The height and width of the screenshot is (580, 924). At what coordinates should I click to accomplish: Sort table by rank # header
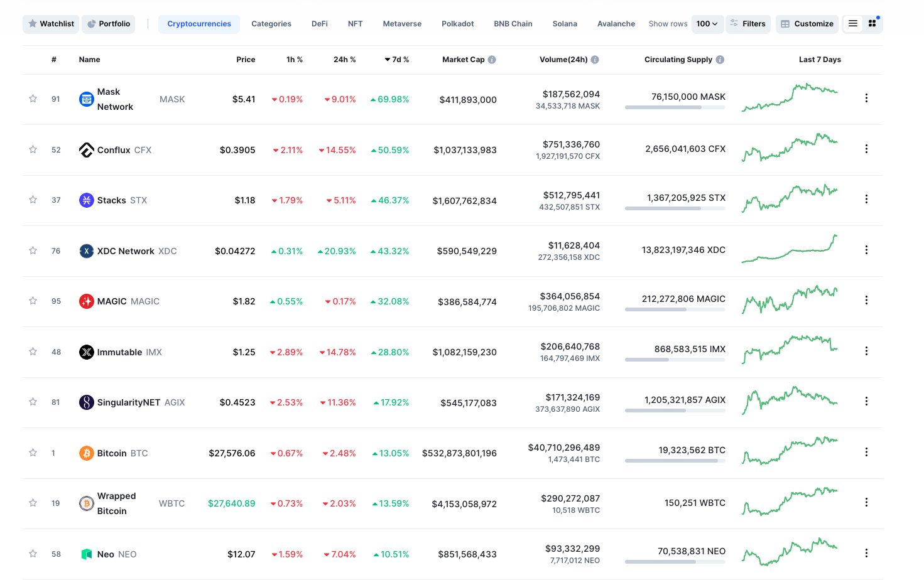[54, 60]
